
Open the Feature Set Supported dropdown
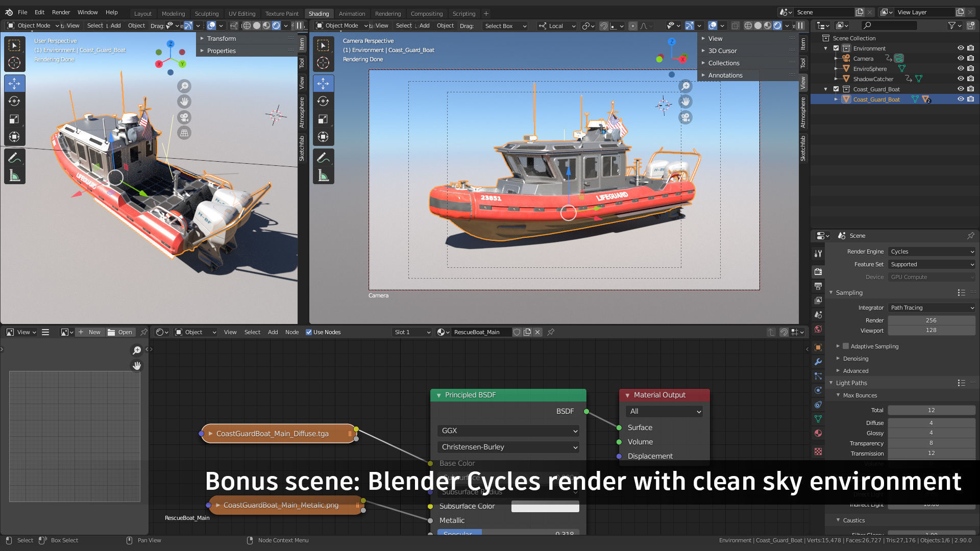[932, 264]
